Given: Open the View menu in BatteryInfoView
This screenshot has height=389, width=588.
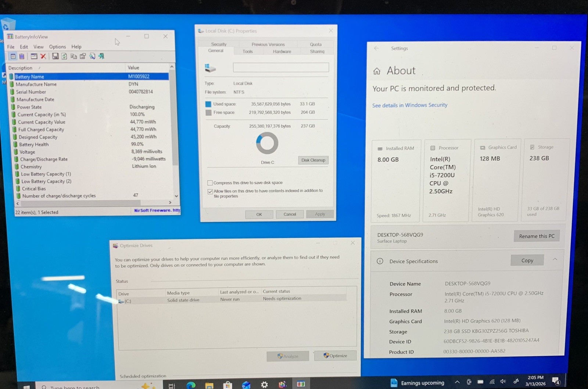Looking at the screenshot, I should click(x=39, y=47).
